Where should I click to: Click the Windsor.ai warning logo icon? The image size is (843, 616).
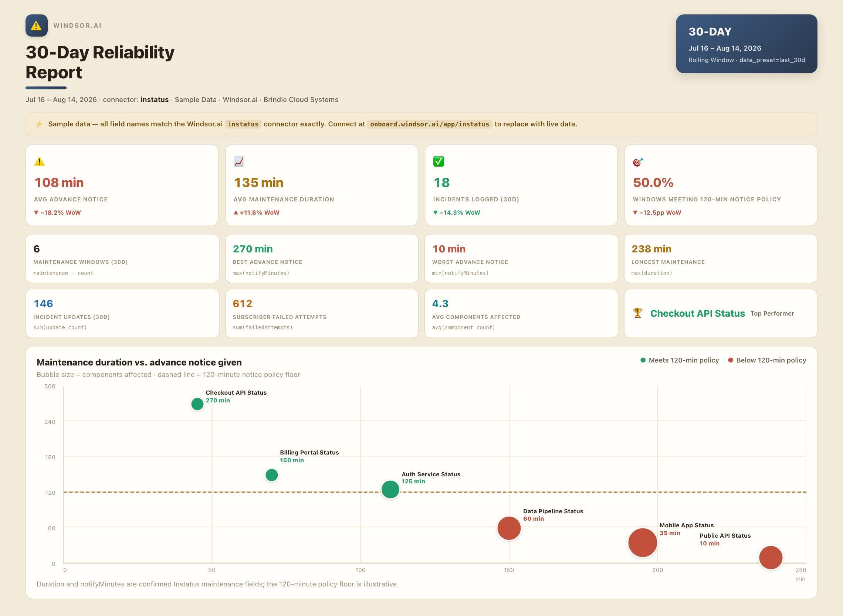[36, 25]
